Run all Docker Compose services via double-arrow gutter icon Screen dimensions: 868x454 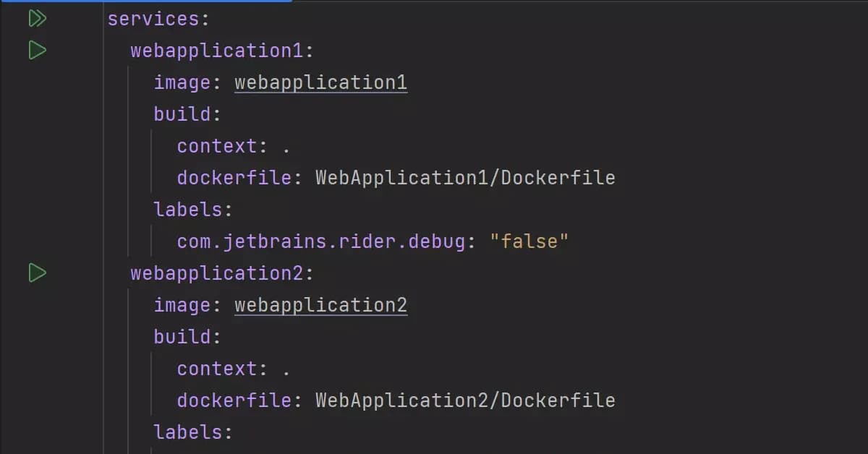point(37,18)
